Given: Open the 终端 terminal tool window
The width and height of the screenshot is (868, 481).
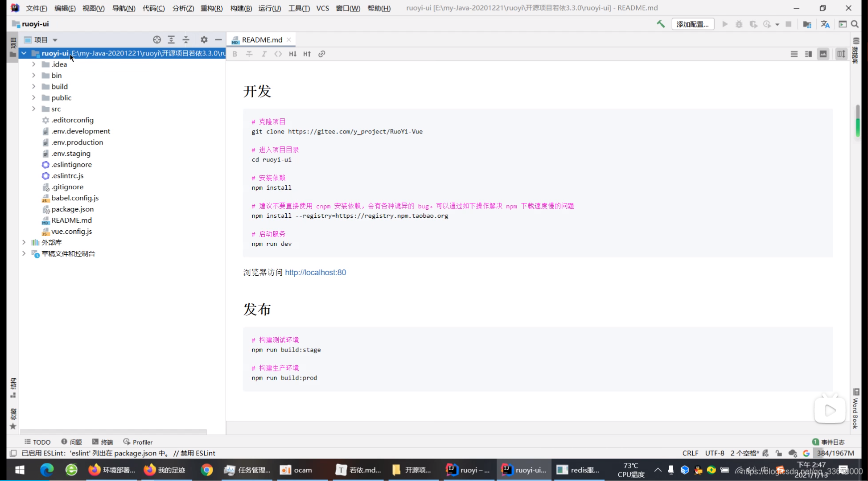Looking at the screenshot, I should point(102,442).
